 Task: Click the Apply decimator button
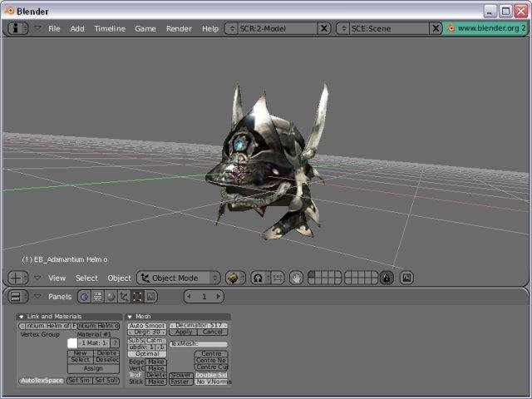click(184, 332)
